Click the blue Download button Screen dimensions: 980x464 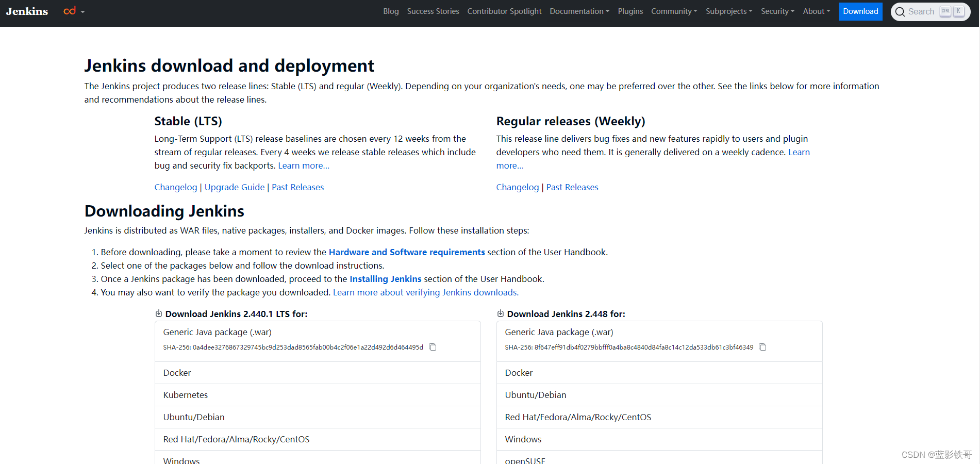point(860,11)
